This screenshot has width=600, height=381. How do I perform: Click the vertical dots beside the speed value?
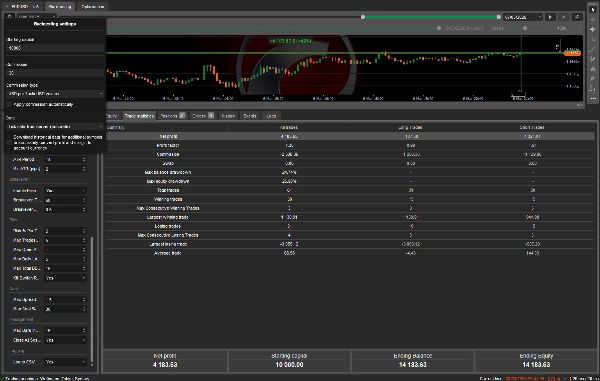(580, 28)
